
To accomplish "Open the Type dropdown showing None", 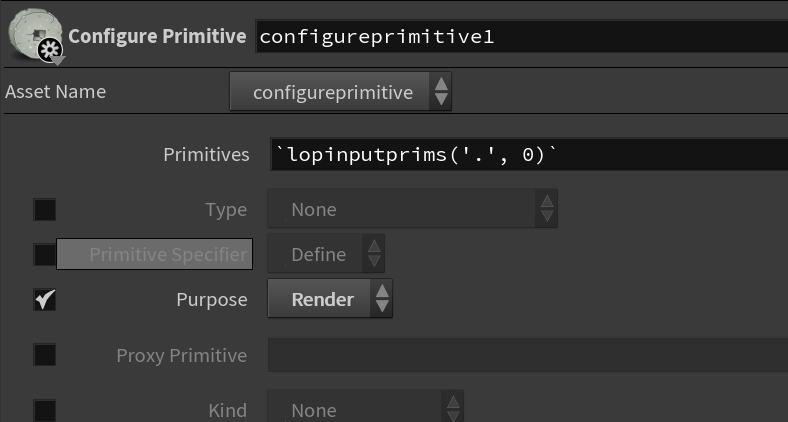I will click(412, 208).
